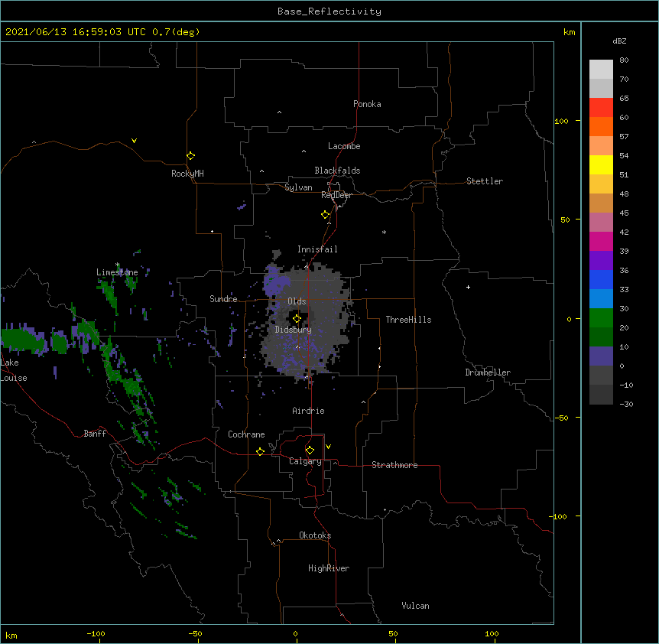Image resolution: width=659 pixels, height=644 pixels.
Task: Click the Sundre city label
Action: click(x=223, y=299)
